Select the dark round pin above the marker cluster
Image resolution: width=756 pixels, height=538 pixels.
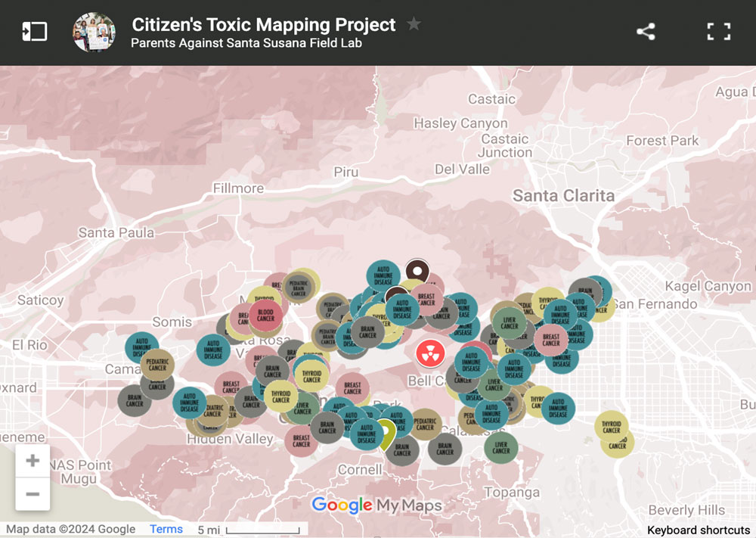(x=417, y=270)
